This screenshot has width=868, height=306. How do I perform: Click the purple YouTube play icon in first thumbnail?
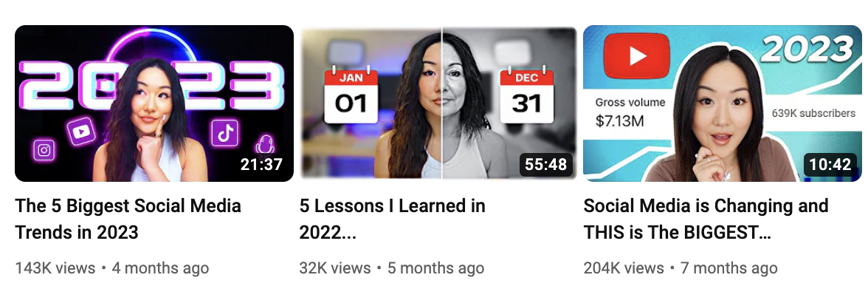click(x=81, y=132)
